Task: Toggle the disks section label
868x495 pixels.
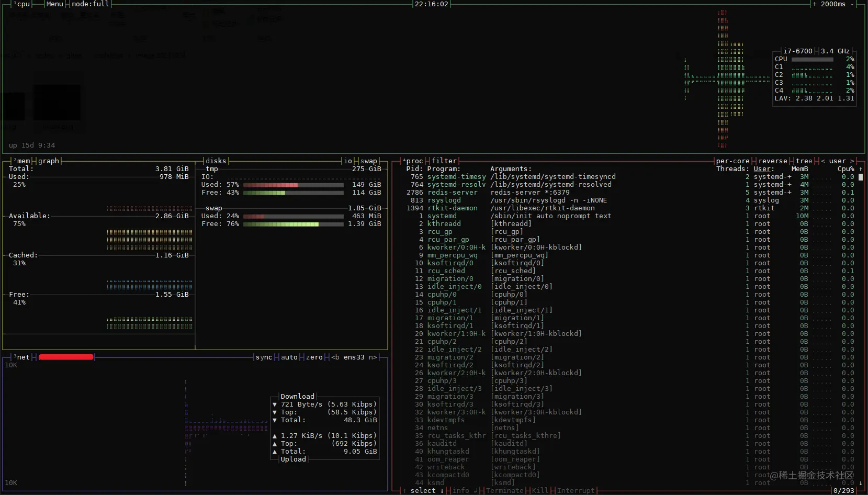Action: pos(216,161)
